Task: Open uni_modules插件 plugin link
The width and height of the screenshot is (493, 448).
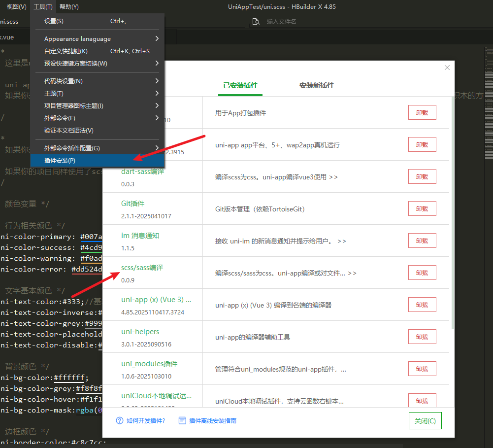Action: (x=149, y=364)
